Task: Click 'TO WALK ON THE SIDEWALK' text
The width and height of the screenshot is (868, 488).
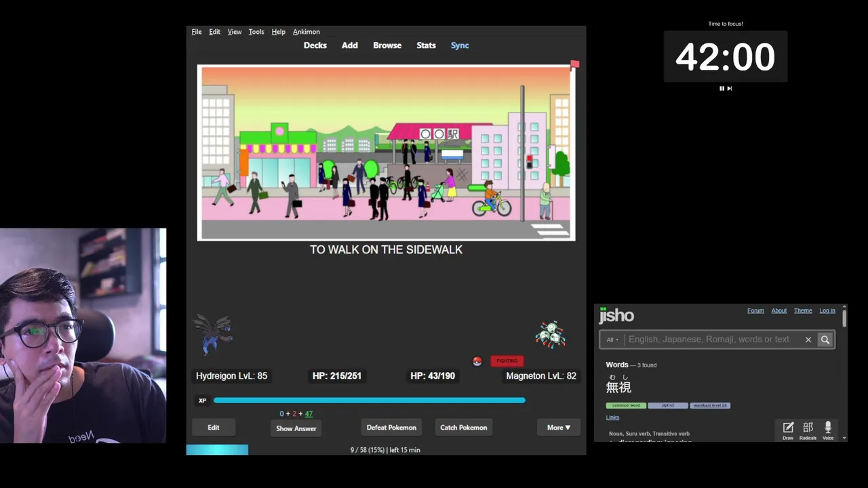Action: tap(386, 249)
